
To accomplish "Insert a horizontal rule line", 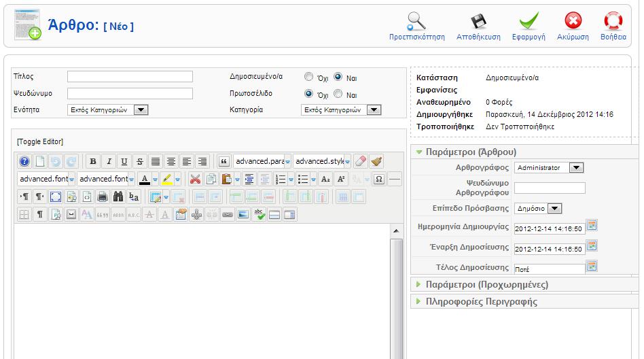I will pyautogui.click(x=394, y=179).
